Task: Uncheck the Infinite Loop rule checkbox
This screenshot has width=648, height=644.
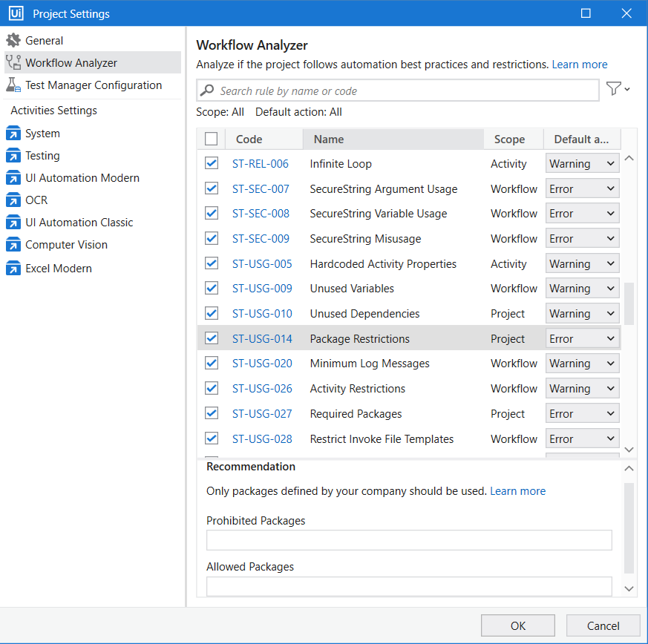Action: (x=212, y=163)
